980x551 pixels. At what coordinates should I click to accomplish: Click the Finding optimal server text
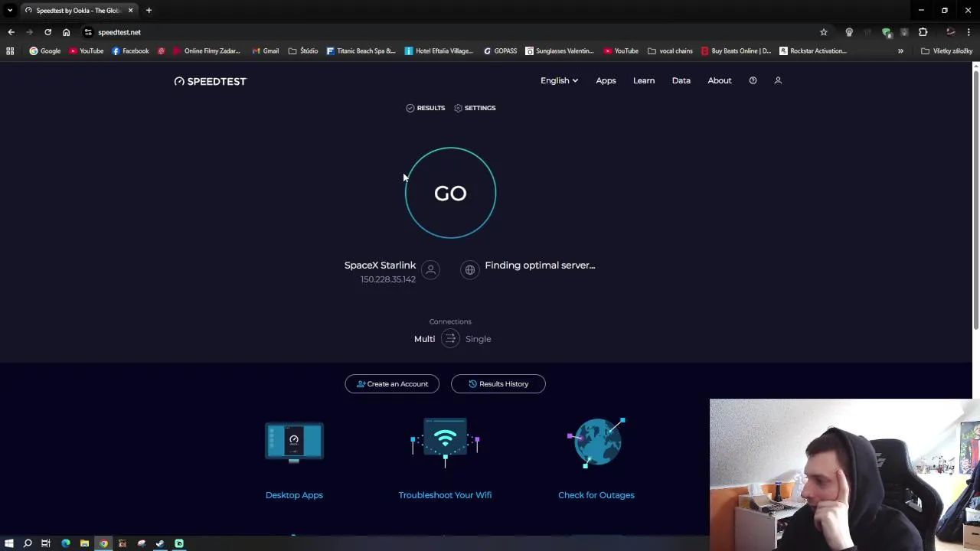tap(540, 265)
